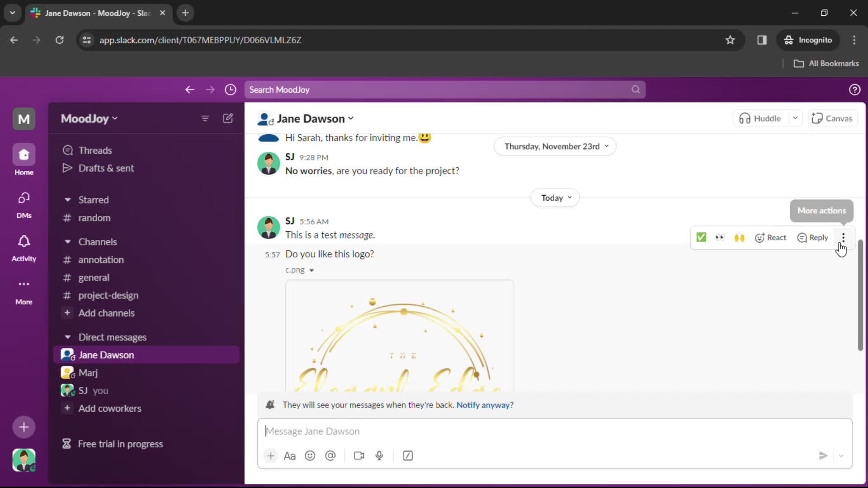Click Add channels option in sidebar

pos(106,312)
